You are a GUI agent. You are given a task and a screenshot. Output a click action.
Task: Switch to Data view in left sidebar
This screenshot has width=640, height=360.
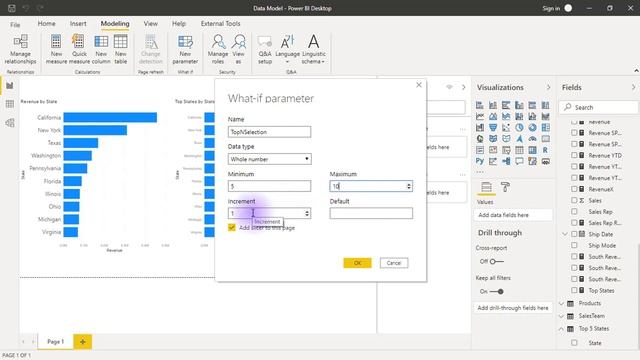(x=10, y=104)
